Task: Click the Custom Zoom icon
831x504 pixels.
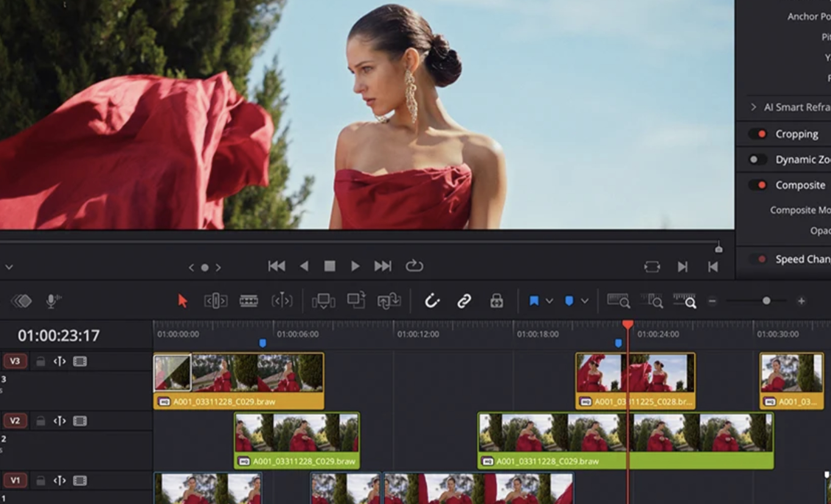Action: (685, 301)
